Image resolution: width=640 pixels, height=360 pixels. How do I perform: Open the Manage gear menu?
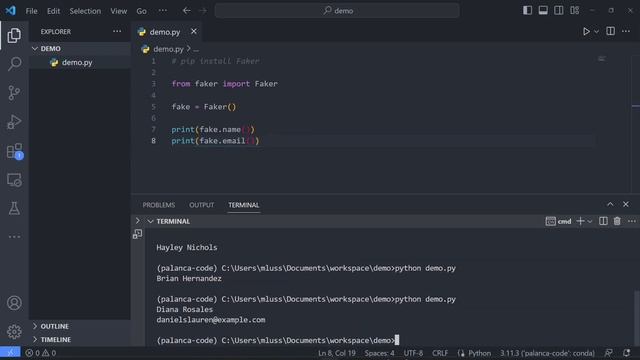point(14,331)
